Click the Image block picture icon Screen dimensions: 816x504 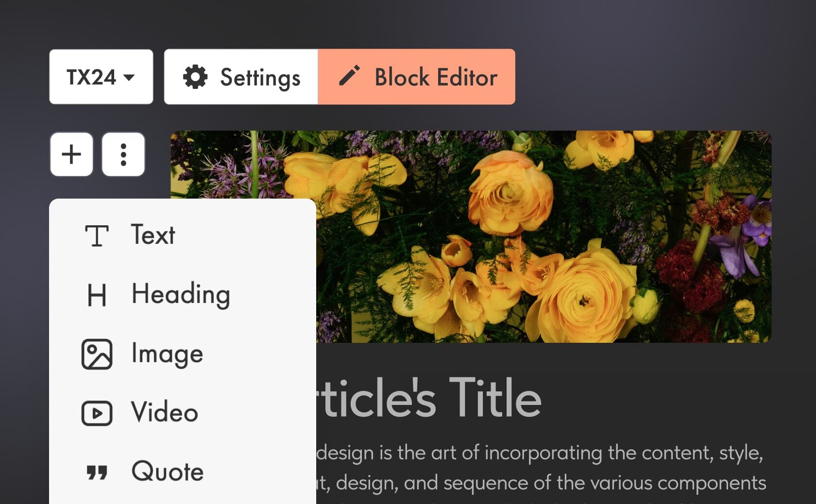click(97, 354)
